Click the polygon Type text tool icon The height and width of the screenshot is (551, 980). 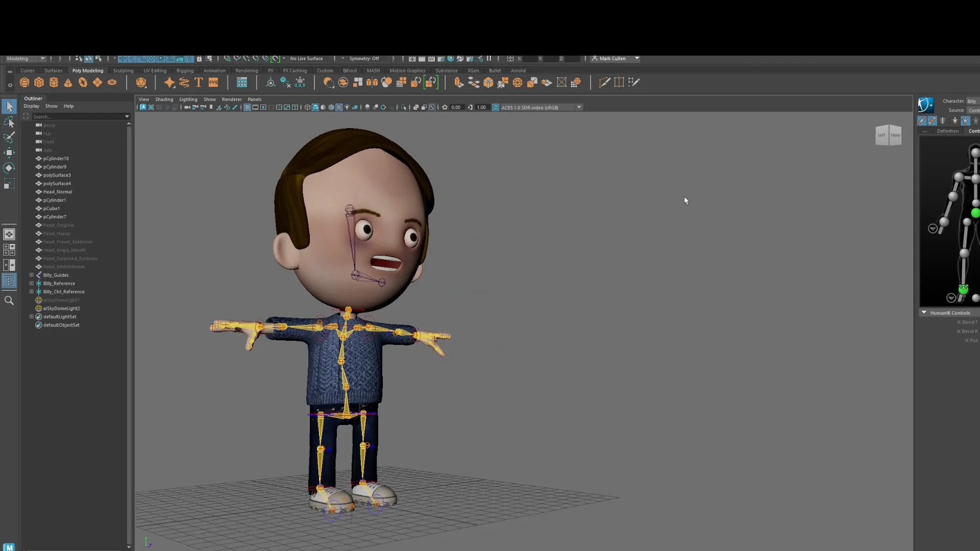tap(199, 82)
